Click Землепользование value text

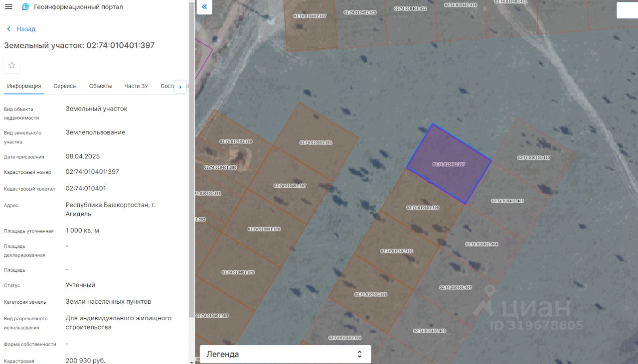pos(95,132)
